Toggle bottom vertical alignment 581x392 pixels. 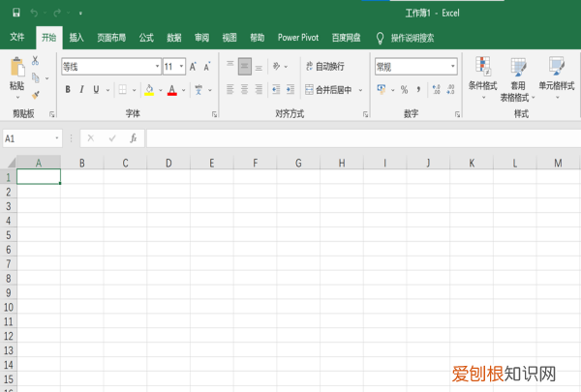pos(259,67)
